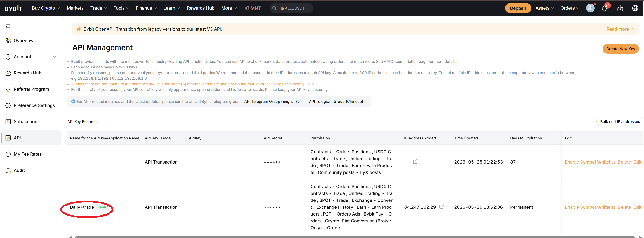Image resolution: width=644 pixels, height=238 pixels.
Task: Click the Permission column header
Action: pos(320,138)
